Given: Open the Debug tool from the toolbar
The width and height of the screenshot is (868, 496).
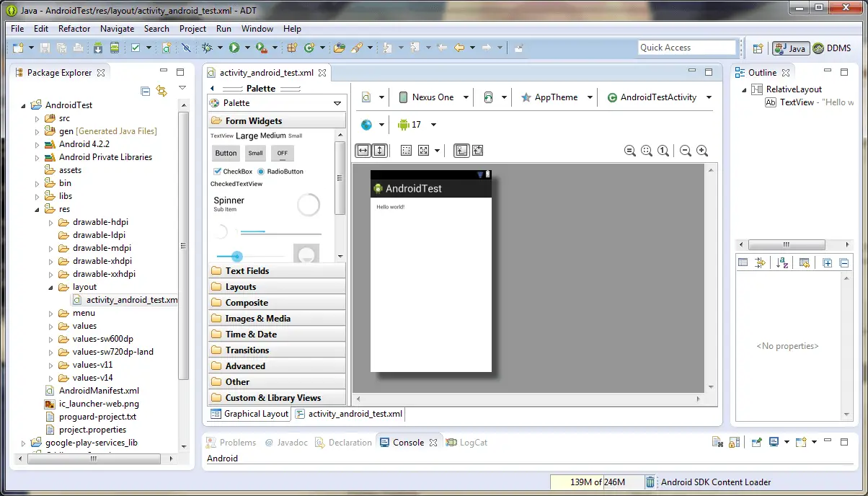Looking at the screenshot, I should click(x=207, y=48).
